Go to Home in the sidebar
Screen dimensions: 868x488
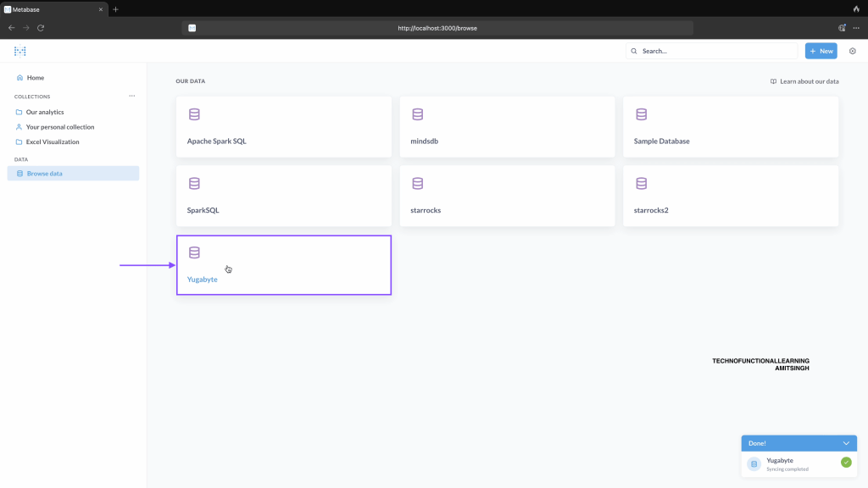tap(35, 78)
